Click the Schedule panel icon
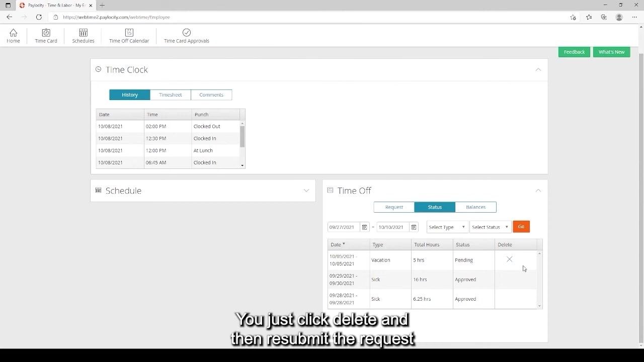This screenshot has width=644, height=362. click(98, 190)
